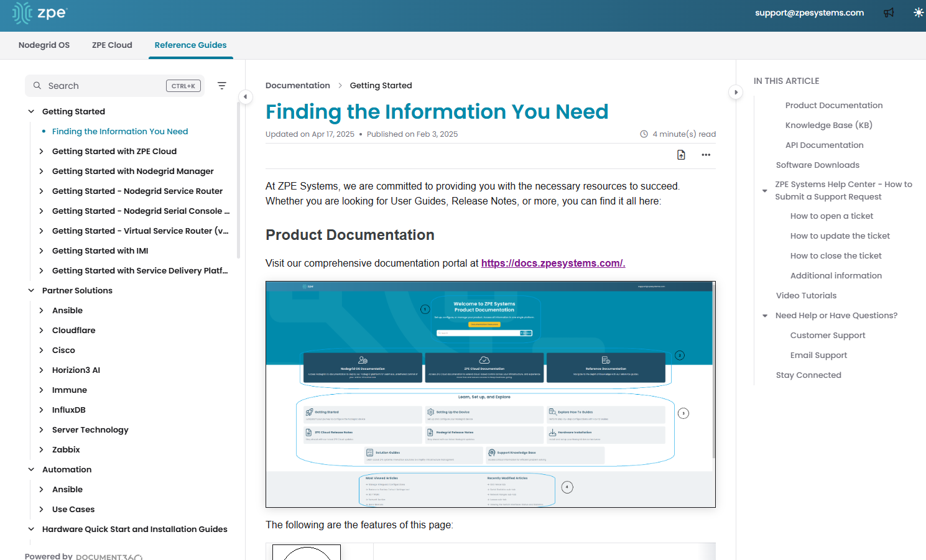The width and height of the screenshot is (926, 560).
Task: Jump to Knowledge Base (KB) section
Action: (x=829, y=126)
